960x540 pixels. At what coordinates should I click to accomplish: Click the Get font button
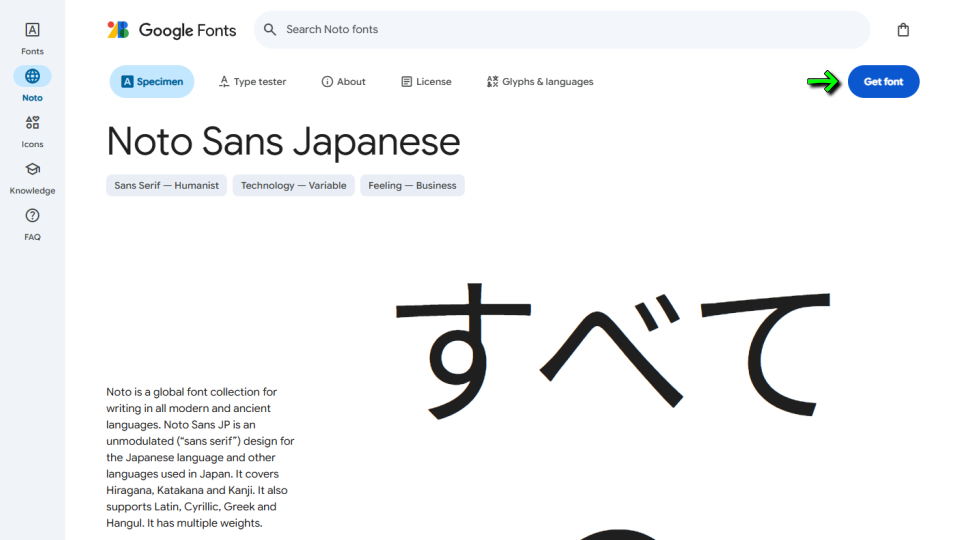coord(883,81)
